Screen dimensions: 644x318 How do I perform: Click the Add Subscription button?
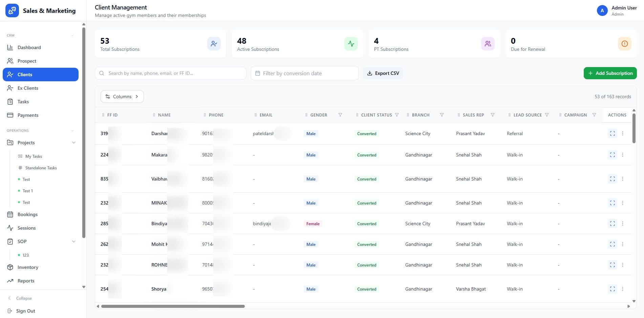pos(610,73)
